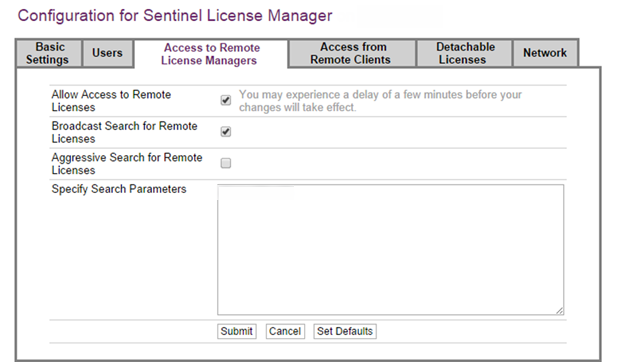Click the Allow Access to Remote Licenses label
The height and width of the screenshot is (362, 624).
click(x=111, y=101)
